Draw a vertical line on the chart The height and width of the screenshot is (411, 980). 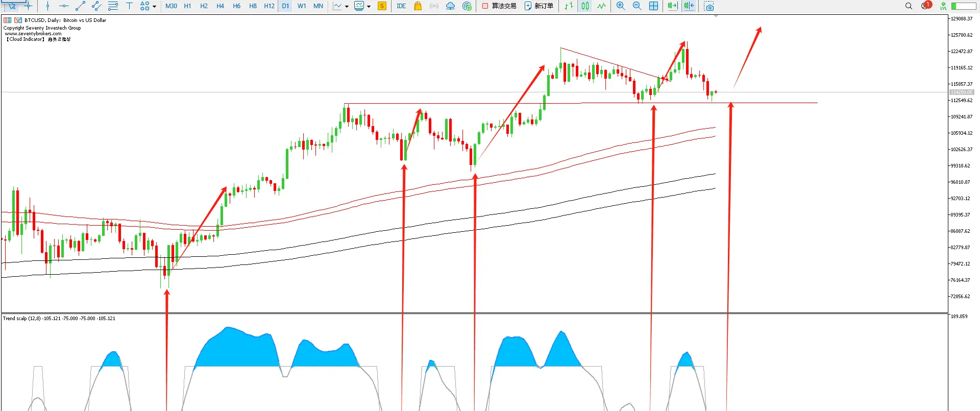pyautogui.click(x=47, y=6)
